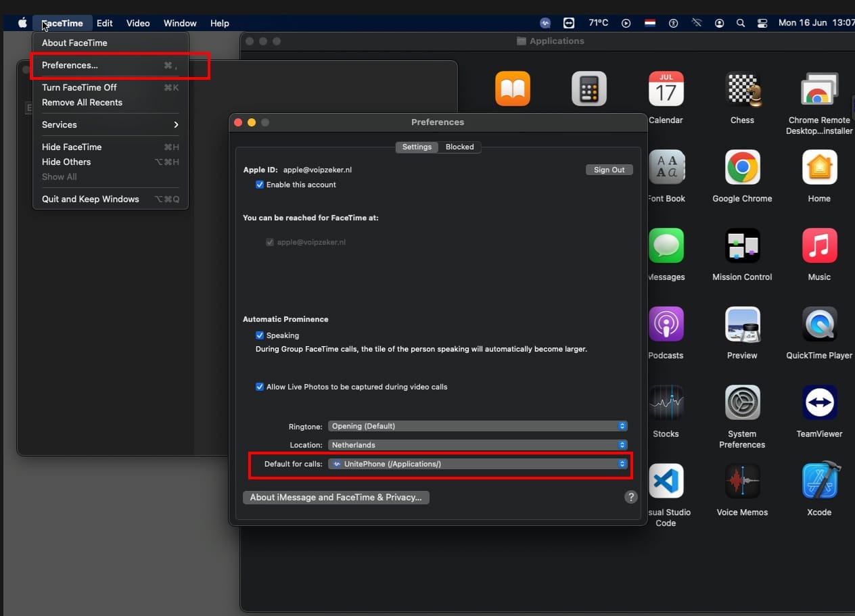Toggle Enable this account checkbox
This screenshot has height=616, width=855.
point(260,185)
